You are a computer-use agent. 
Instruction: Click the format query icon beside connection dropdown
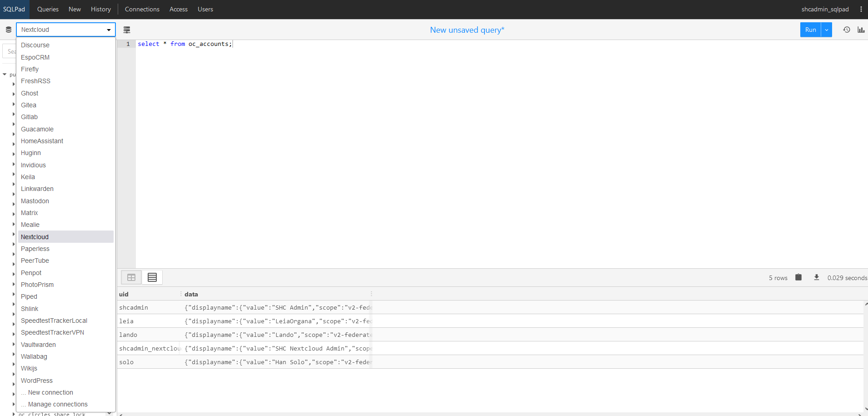[x=127, y=30]
